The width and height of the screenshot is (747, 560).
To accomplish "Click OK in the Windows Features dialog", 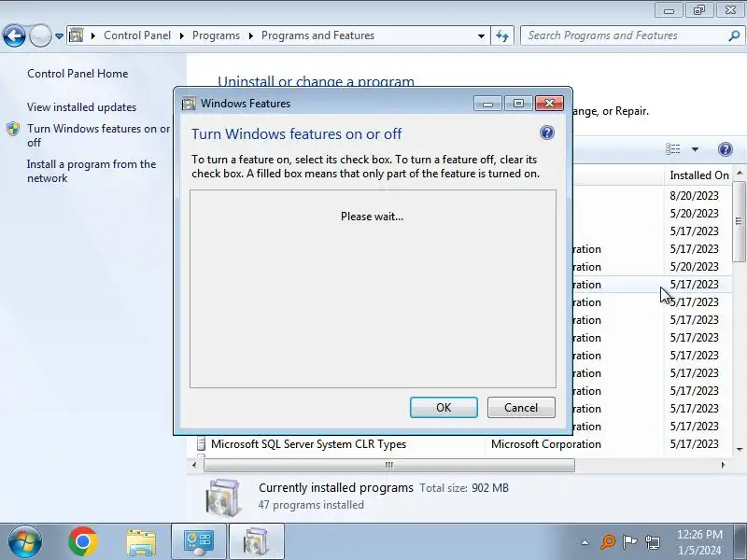I will (x=444, y=408).
